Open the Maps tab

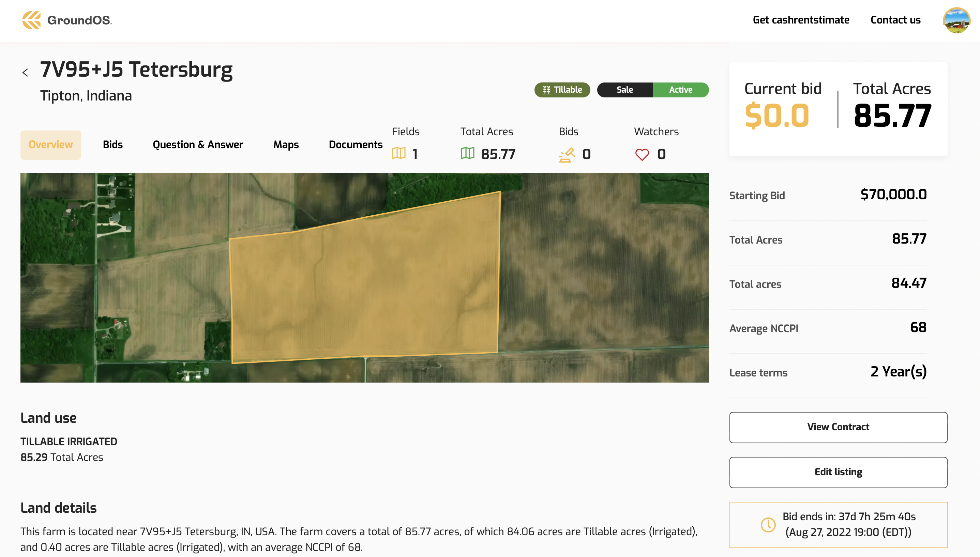point(286,144)
